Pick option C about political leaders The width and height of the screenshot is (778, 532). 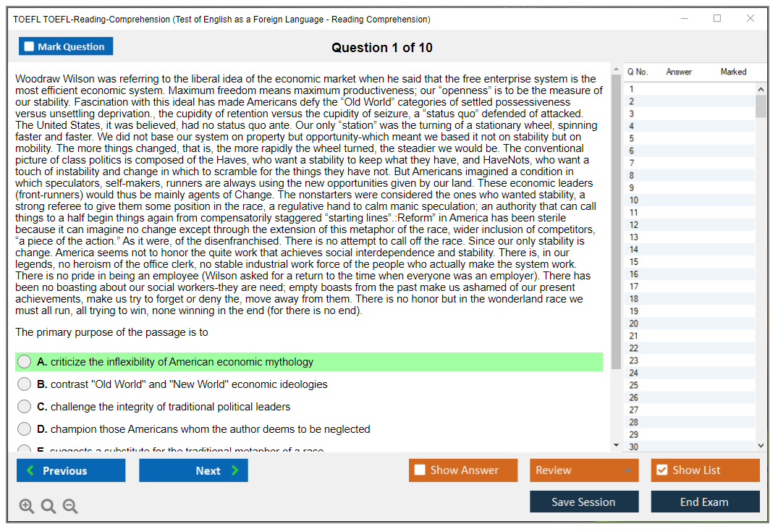click(x=25, y=407)
